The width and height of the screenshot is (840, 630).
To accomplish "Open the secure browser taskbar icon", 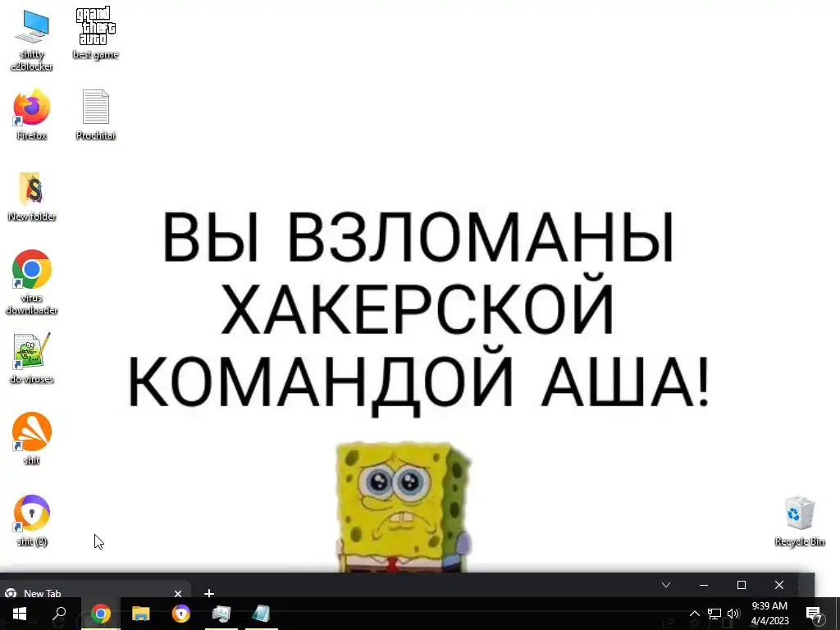I will [181, 614].
